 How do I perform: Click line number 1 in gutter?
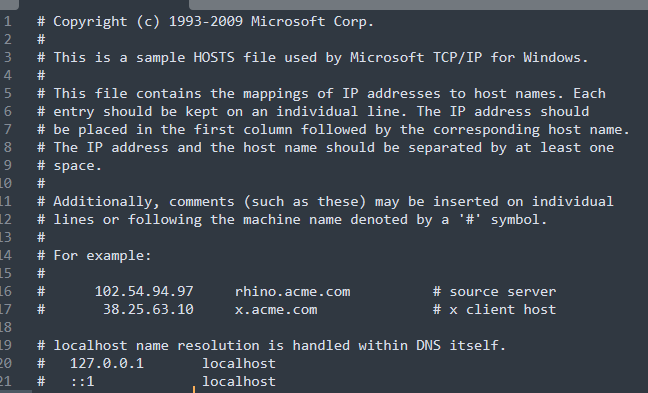(7, 21)
